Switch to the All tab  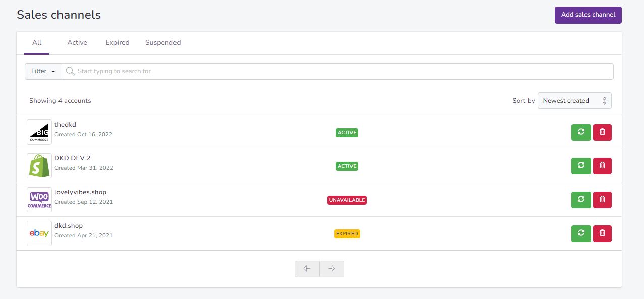click(x=37, y=43)
